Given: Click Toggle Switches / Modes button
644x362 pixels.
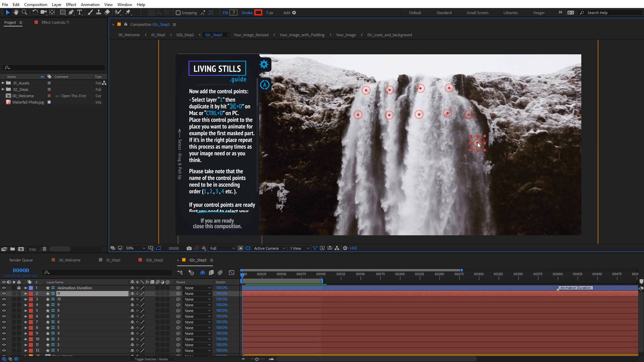Looking at the screenshot, I should [x=151, y=359].
